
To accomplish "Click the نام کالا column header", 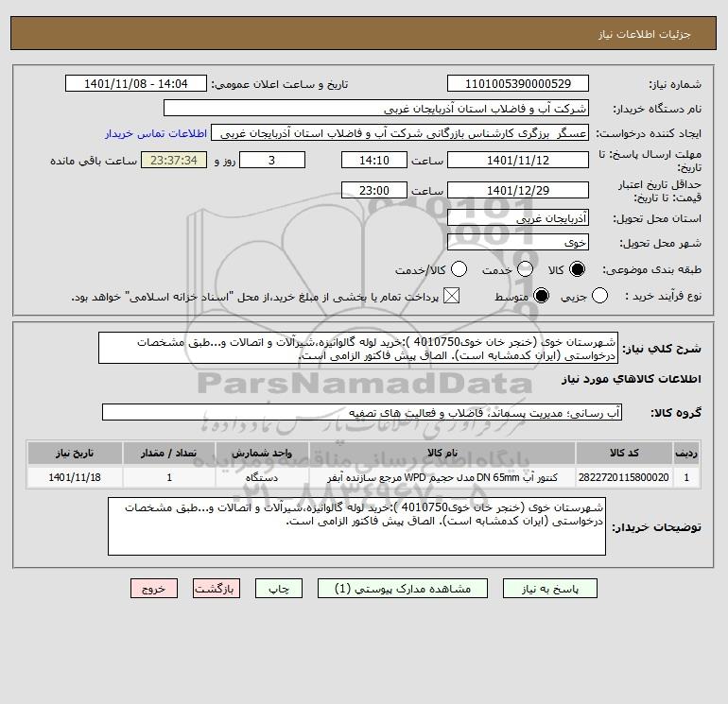I will point(442,453).
